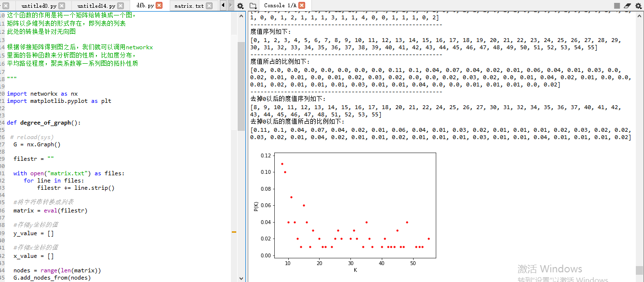Viewport: 644px width, 282px height.
Task: Click the 'with open("matrix.txt") as files:' line
Action: [x=69, y=173]
